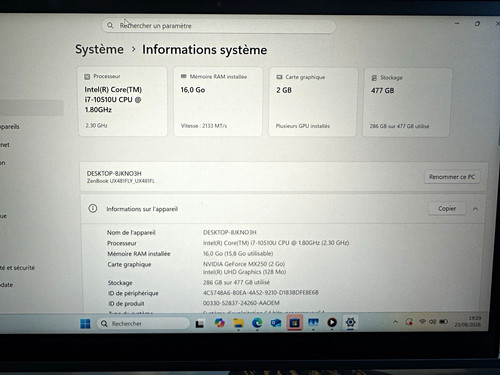Open File Explorer from the taskbar

click(238, 323)
